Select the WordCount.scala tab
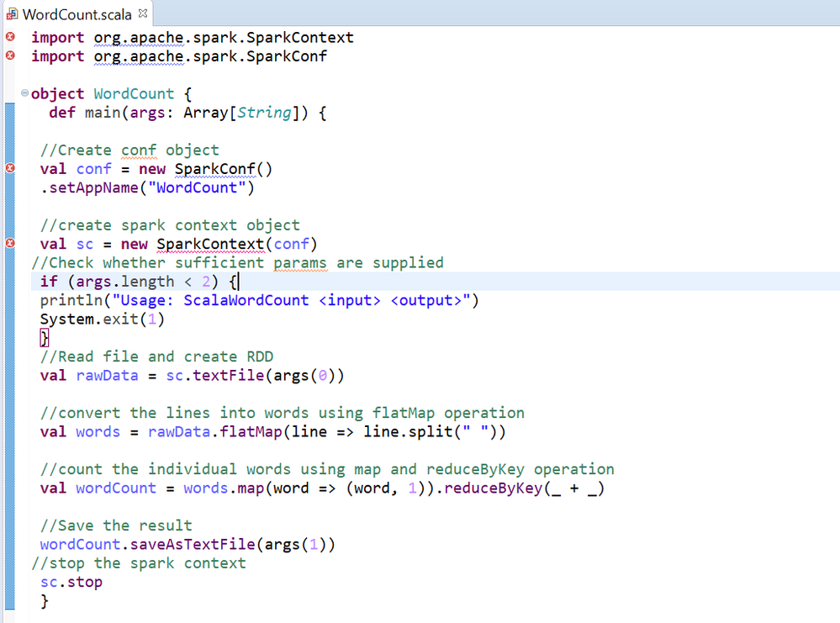The width and height of the screenshot is (840, 623). tap(77, 14)
